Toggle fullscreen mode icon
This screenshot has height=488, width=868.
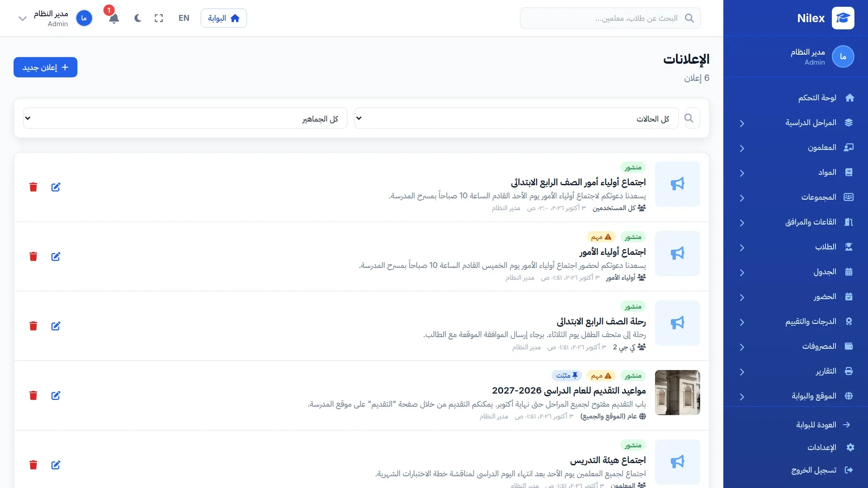click(x=159, y=18)
